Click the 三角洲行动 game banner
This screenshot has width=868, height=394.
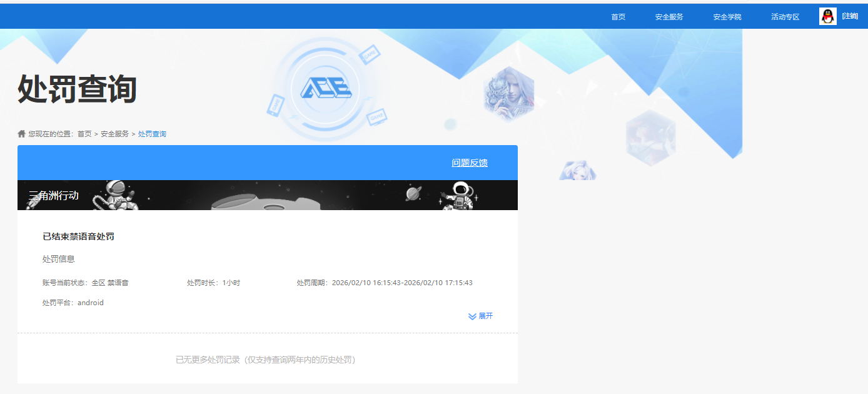click(x=268, y=194)
